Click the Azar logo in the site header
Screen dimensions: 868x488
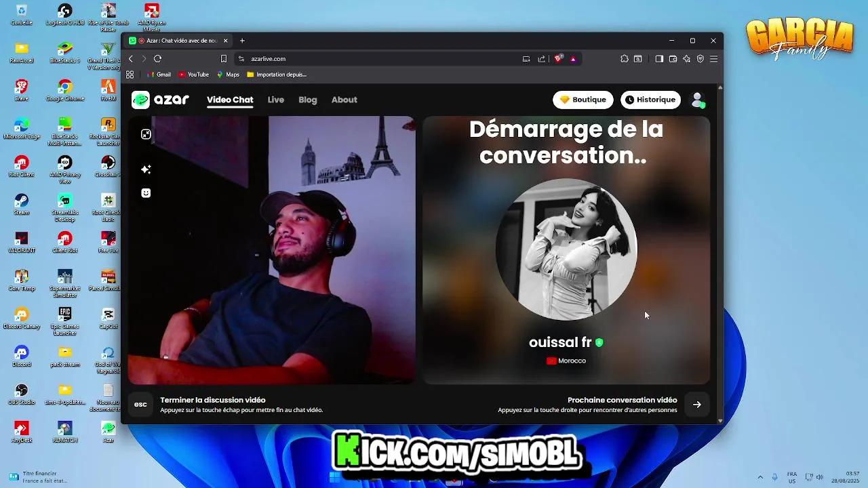[x=161, y=100]
